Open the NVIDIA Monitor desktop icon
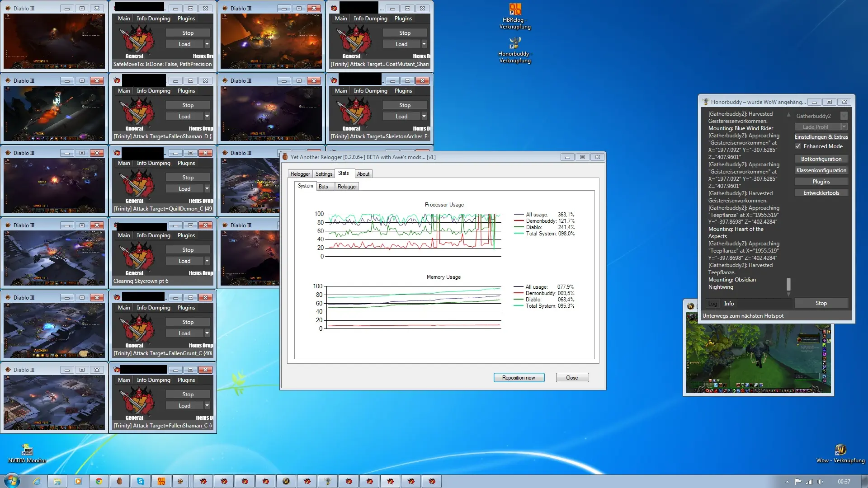This screenshot has height=488, width=868. point(27,453)
